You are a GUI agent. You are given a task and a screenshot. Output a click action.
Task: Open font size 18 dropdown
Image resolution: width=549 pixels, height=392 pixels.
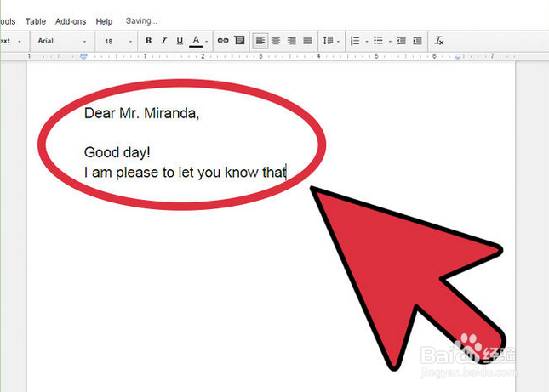pos(118,42)
